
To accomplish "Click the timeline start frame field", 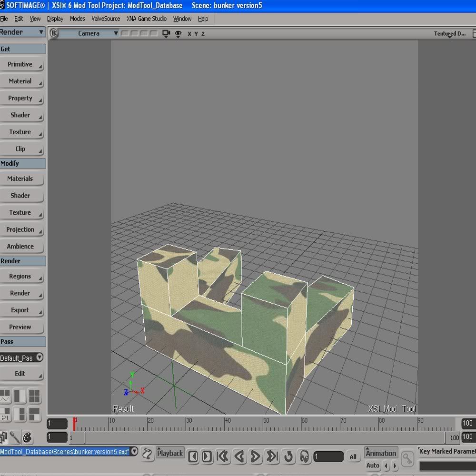I will tap(57, 424).
